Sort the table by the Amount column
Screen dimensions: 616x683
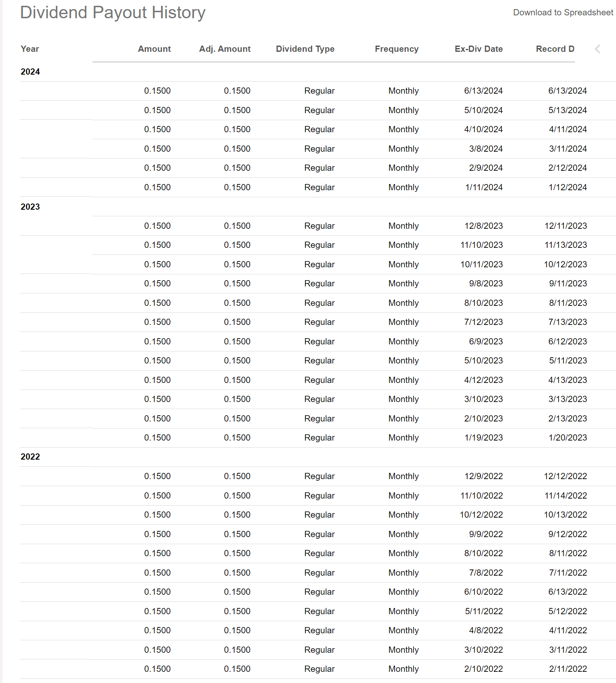tap(154, 48)
